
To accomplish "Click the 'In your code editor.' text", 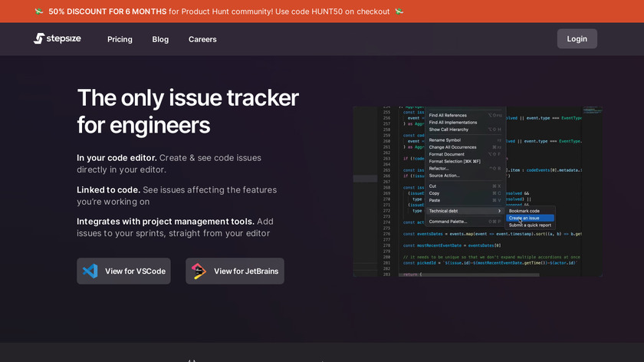I will pyautogui.click(x=117, y=158).
